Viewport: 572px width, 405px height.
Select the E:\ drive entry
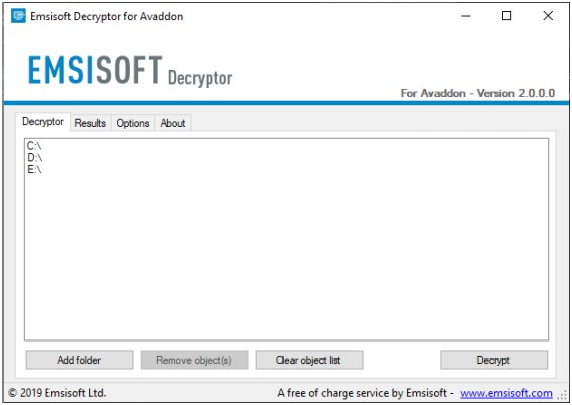34,169
